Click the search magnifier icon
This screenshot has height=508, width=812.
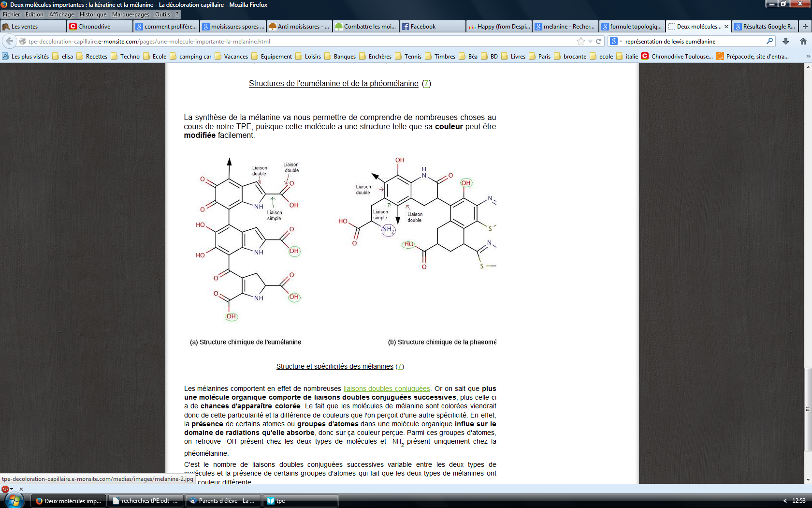click(769, 41)
